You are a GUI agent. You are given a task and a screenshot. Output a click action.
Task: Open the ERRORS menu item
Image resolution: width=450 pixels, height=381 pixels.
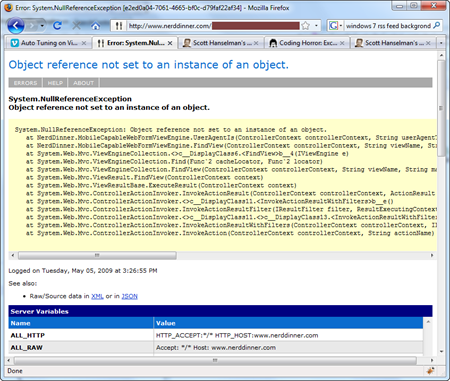coord(25,83)
